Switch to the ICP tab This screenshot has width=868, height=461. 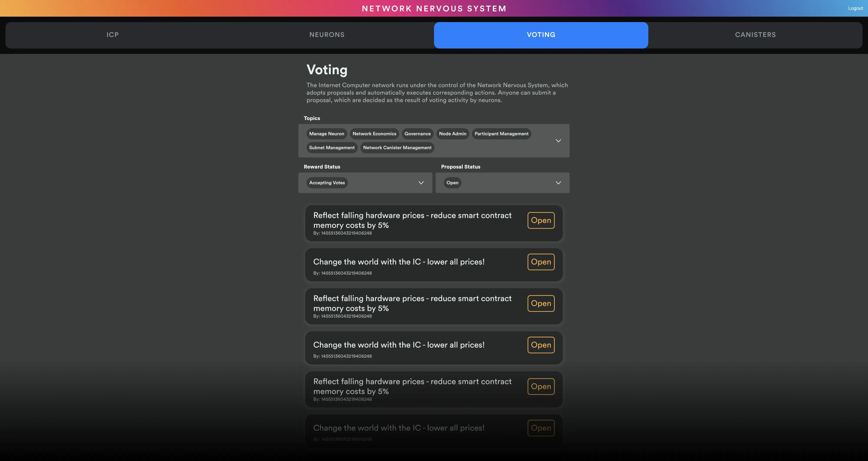pos(113,35)
